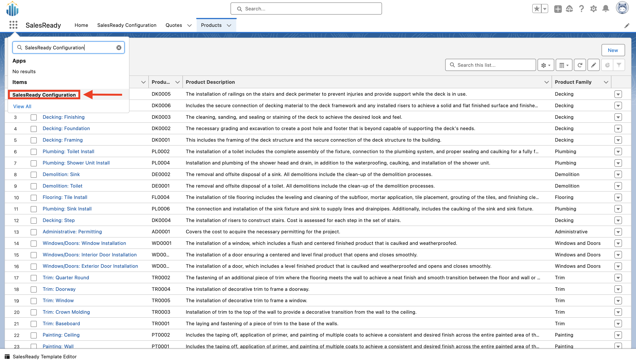The width and height of the screenshot is (636, 364).
Task: Clear the app launcher search text
Action: point(119,48)
